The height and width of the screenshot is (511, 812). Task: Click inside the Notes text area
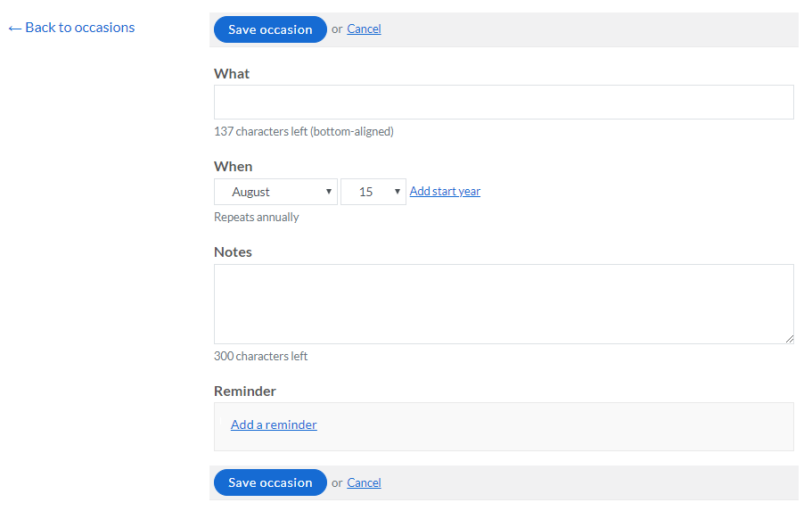pos(504,304)
